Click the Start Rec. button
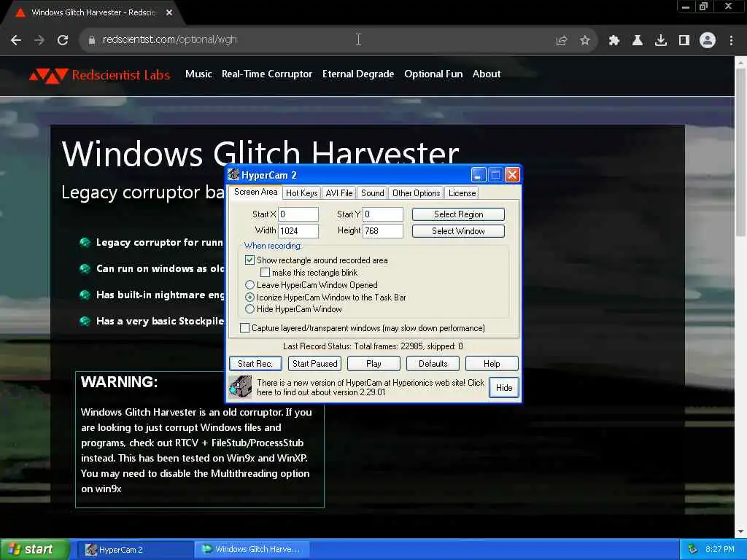This screenshot has width=747, height=560. pos(255,363)
